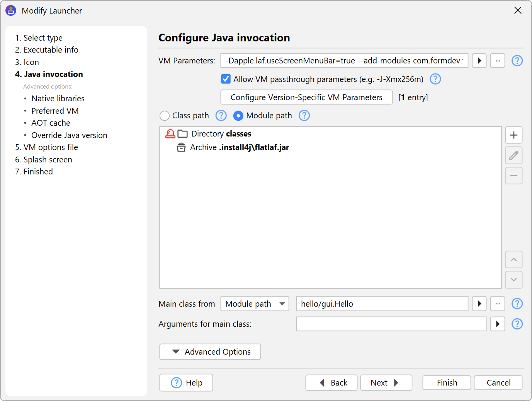Open Override Java version advanced option
The width and height of the screenshot is (532, 401).
[69, 135]
